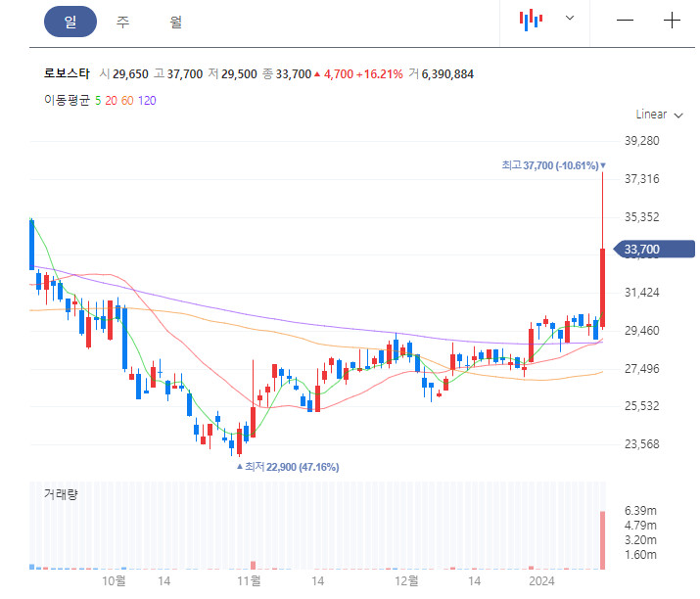Click the 27,496 price axis label

642,369
